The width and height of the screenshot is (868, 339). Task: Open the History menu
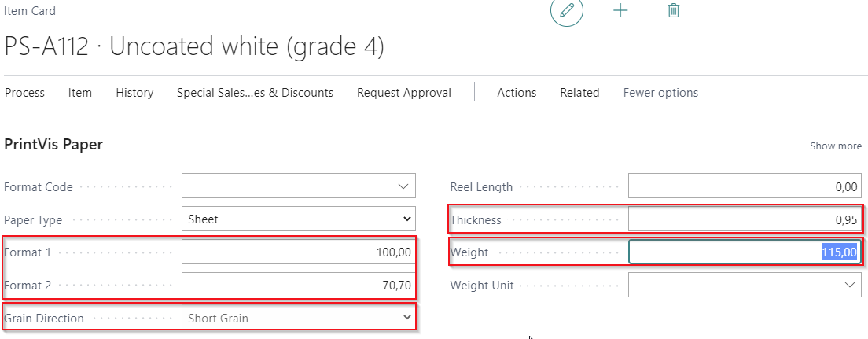pos(134,93)
